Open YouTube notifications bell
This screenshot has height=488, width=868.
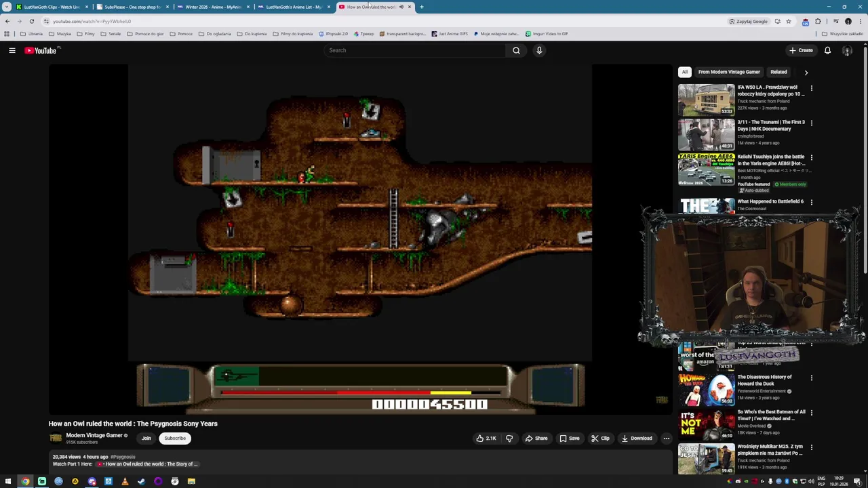coord(827,50)
